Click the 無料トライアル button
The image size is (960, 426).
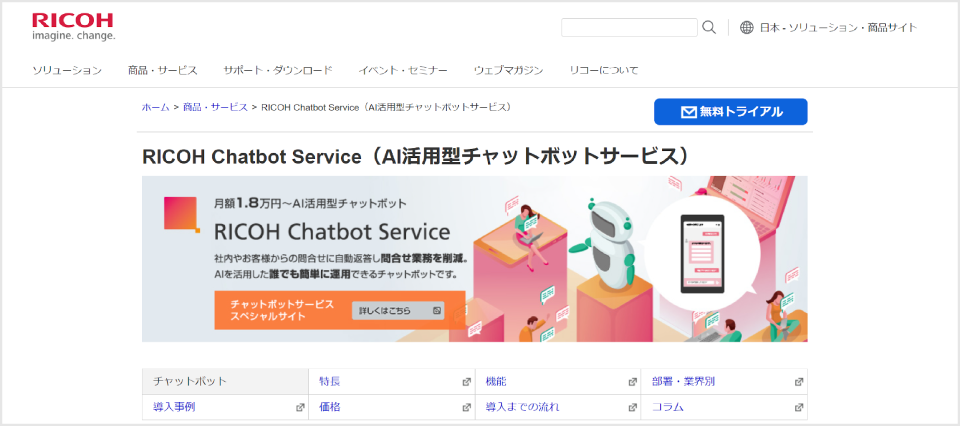730,112
